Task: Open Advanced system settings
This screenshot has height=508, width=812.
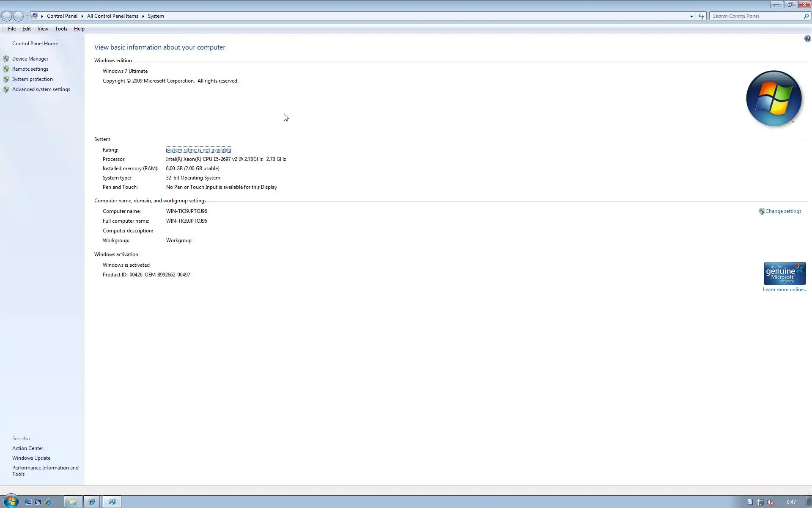Action: (x=41, y=89)
